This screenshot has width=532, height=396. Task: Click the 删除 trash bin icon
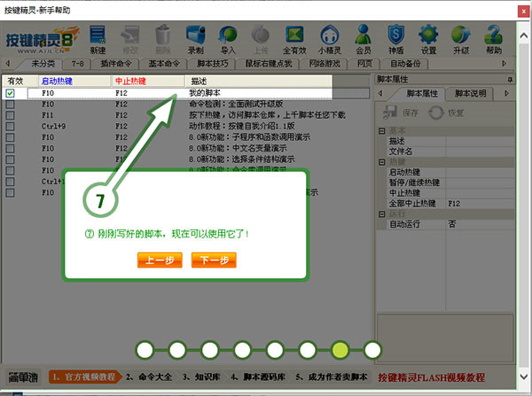click(163, 39)
